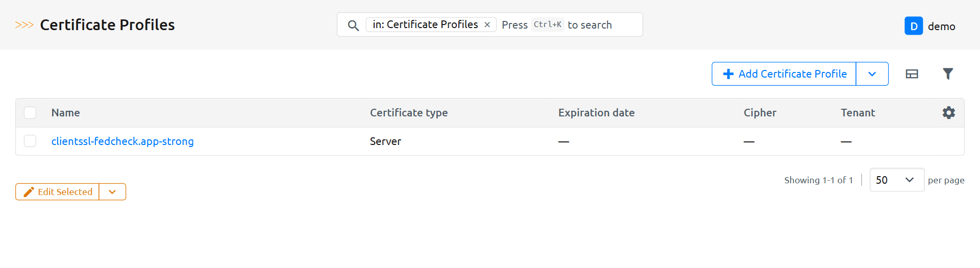The image size is (980, 268).
Task: Click the magnifying glass search icon
Action: click(353, 25)
